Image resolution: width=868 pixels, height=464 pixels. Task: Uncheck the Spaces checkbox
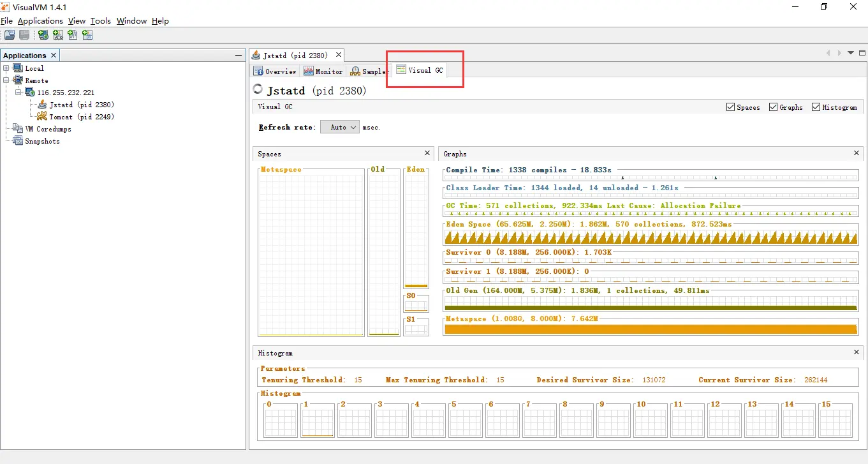point(731,107)
